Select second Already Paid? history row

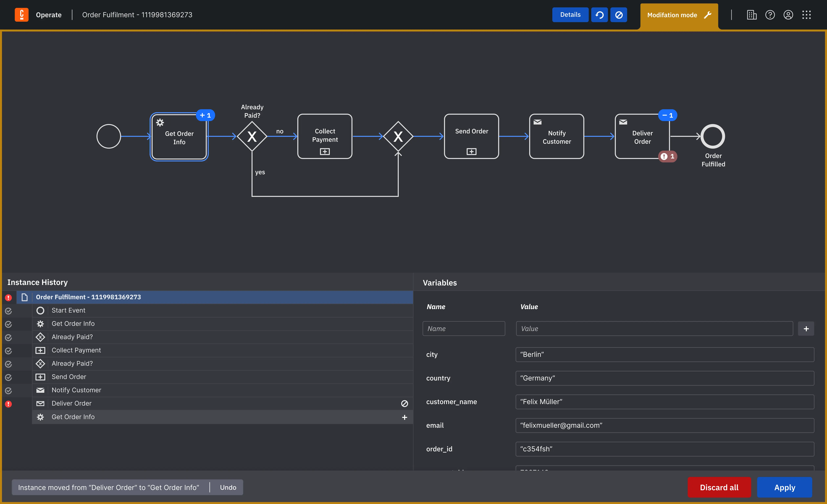coord(223,363)
